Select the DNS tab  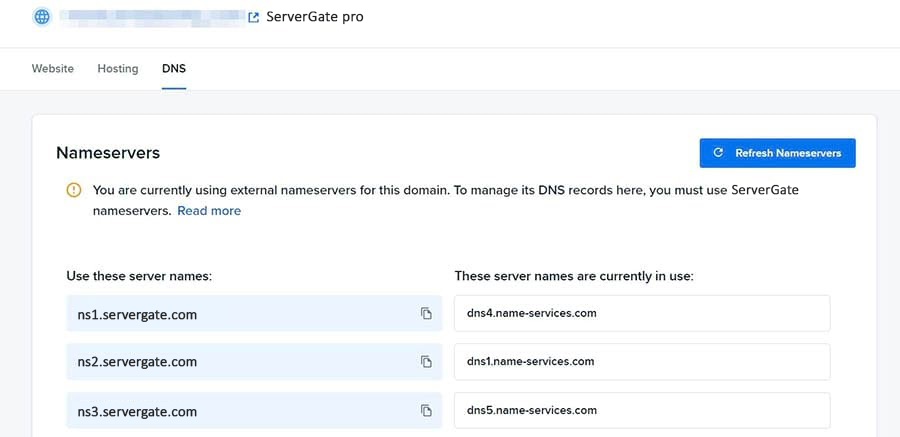coord(174,68)
